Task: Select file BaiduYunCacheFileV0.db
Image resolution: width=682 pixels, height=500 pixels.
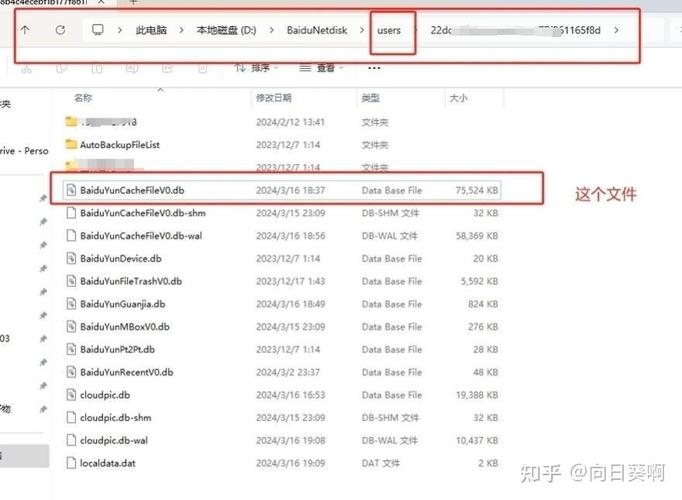Action: click(282, 190)
